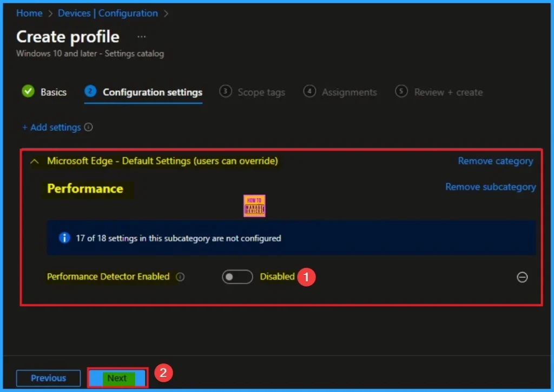This screenshot has height=392, width=554.
Task: Collapse the Microsoft Edge Default Settings category
Action: 35,161
